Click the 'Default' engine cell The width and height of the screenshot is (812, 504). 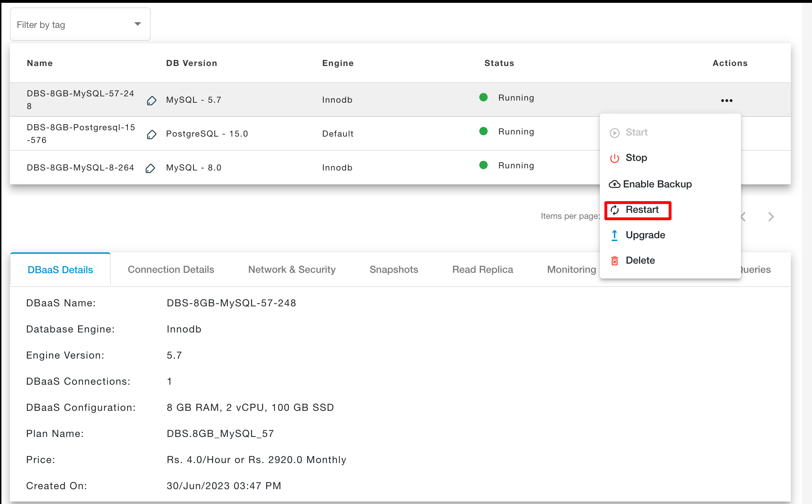338,134
